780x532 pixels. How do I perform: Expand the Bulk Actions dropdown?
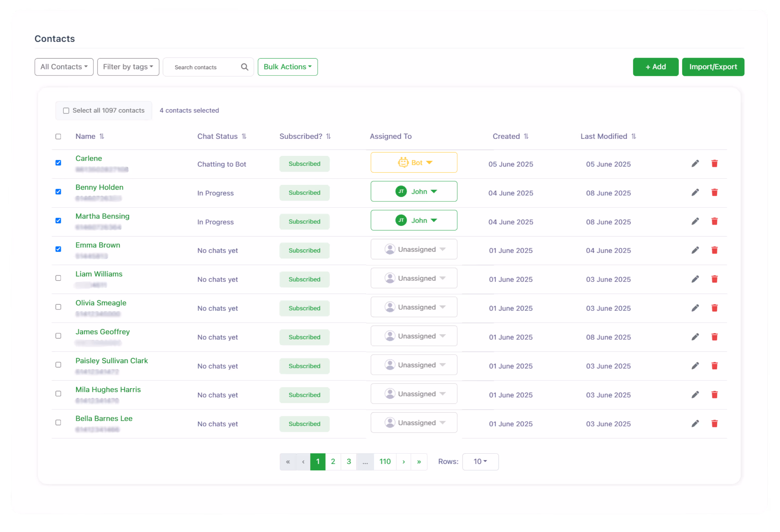click(x=287, y=67)
